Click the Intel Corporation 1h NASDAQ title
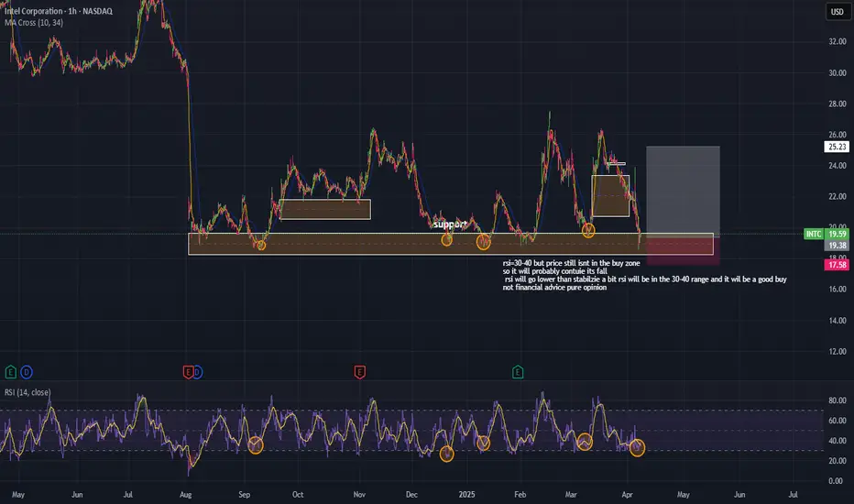 (59, 11)
